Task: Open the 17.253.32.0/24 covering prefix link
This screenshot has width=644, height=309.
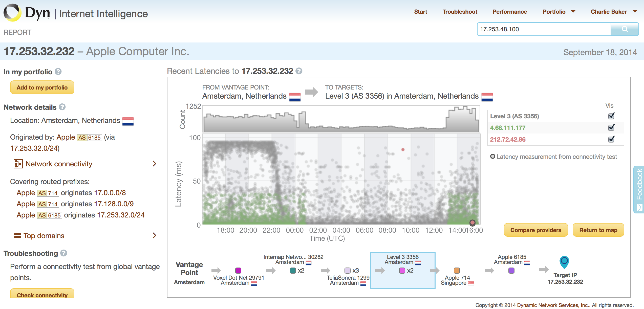Action: [121, 215]
